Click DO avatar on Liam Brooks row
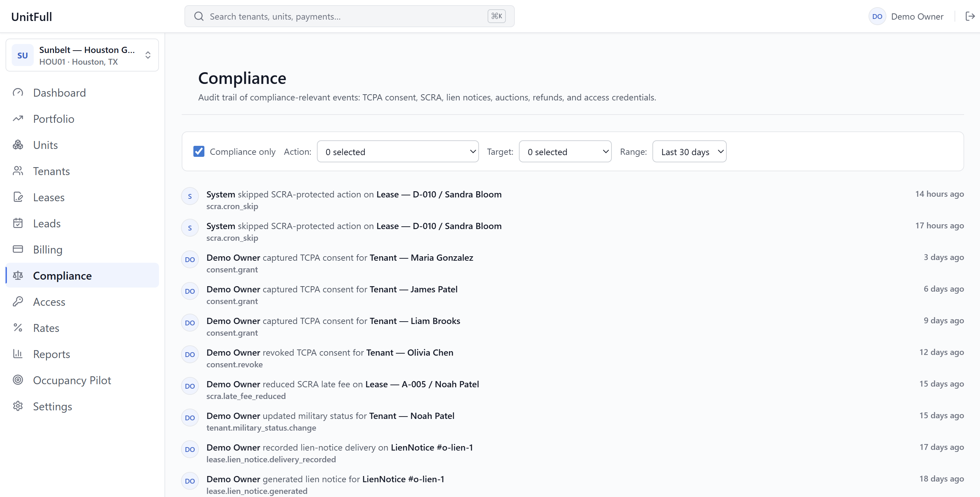The height and width of the screenshot is (497, 980). (x=190, y=323)
